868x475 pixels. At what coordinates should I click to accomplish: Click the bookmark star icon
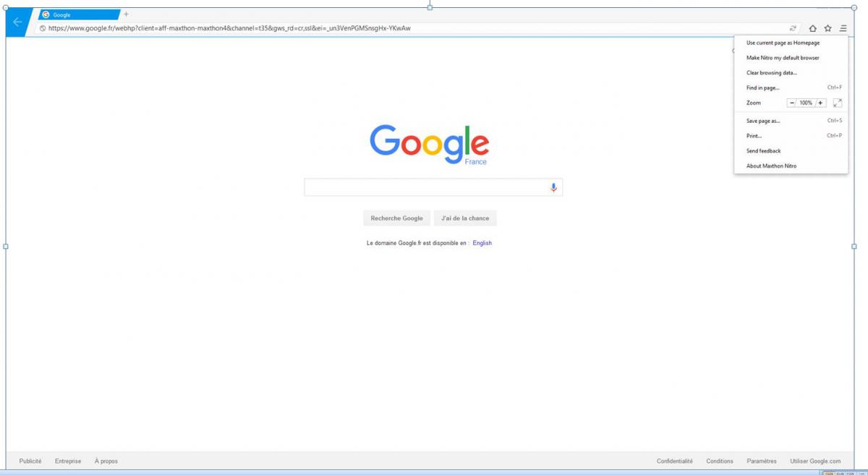(x=827, y=28)
